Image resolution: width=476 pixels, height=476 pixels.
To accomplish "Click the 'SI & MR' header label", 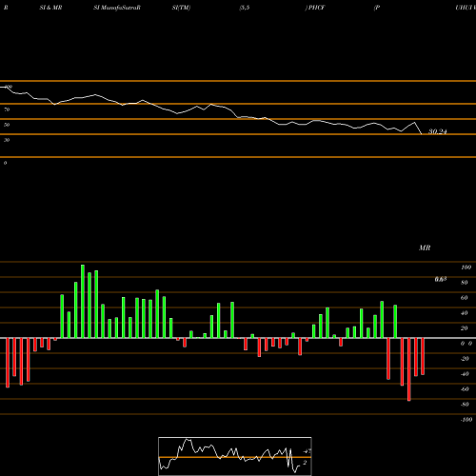I will 50,8.
